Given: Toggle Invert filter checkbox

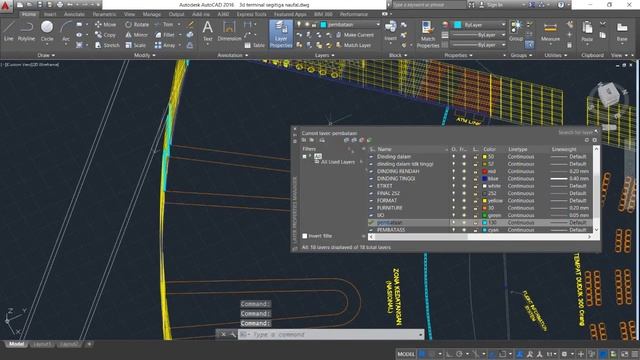Looking at the screenshot, I should click(x=304, y=236).
